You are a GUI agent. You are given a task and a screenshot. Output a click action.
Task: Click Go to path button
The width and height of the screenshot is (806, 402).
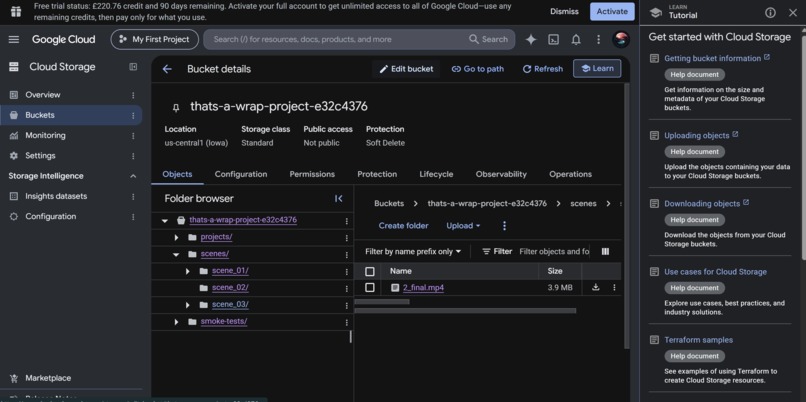pyautogui.click(x=478, y=69)
